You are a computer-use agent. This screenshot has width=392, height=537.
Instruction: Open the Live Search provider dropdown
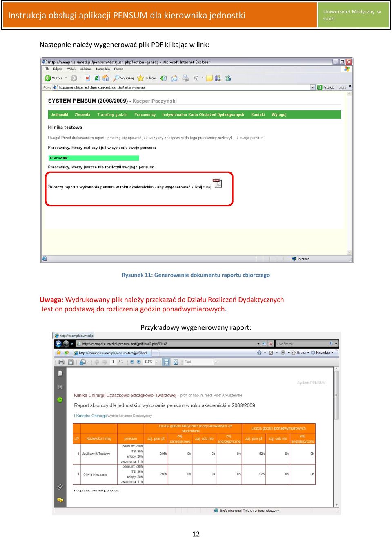(336, 344)
